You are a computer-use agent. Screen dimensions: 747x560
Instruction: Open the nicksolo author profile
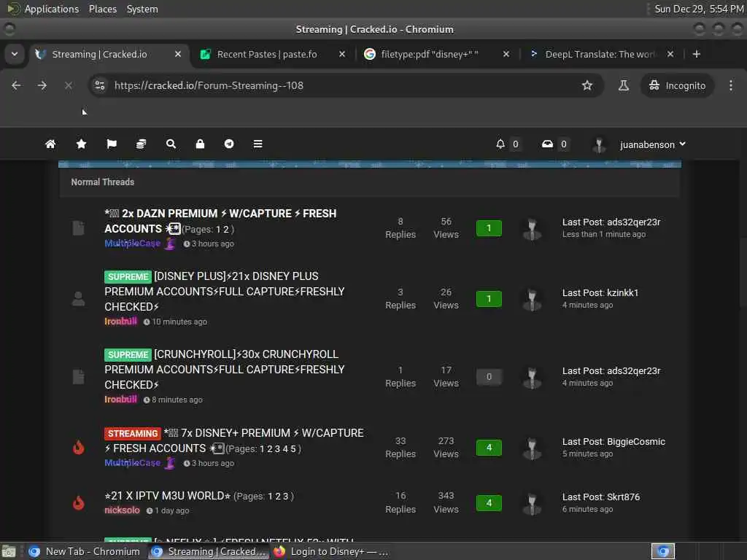point(122,510)
